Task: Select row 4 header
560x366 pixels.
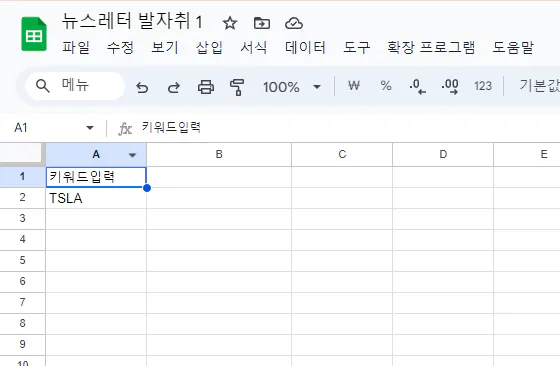Action: (22, 240)
